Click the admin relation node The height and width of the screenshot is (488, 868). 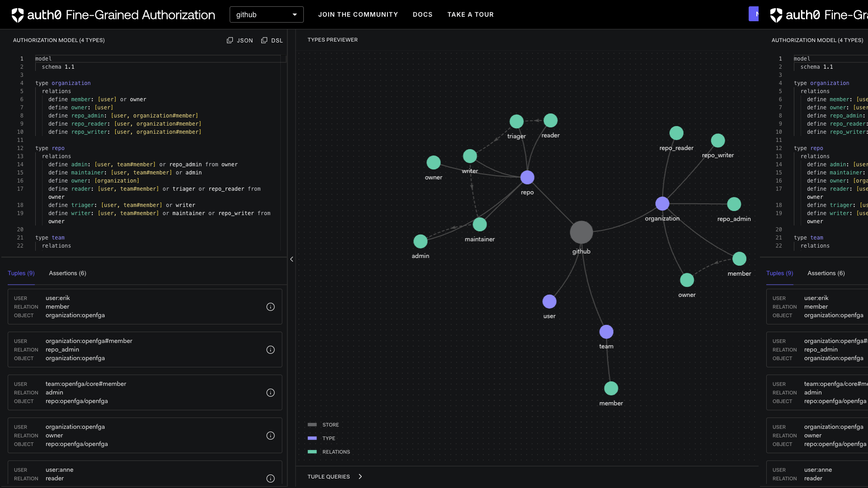(x=420, y=241)
